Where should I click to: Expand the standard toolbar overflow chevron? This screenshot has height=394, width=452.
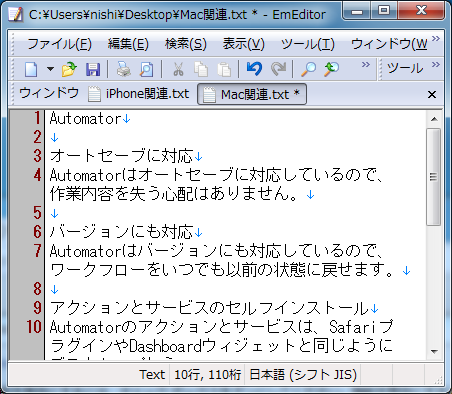366,64
